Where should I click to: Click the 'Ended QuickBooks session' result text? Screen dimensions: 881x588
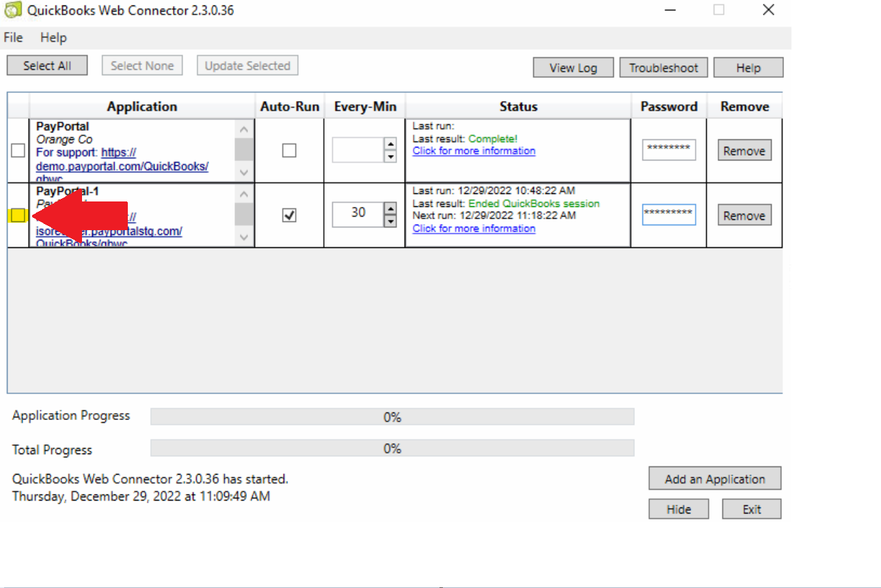(534, 204)
